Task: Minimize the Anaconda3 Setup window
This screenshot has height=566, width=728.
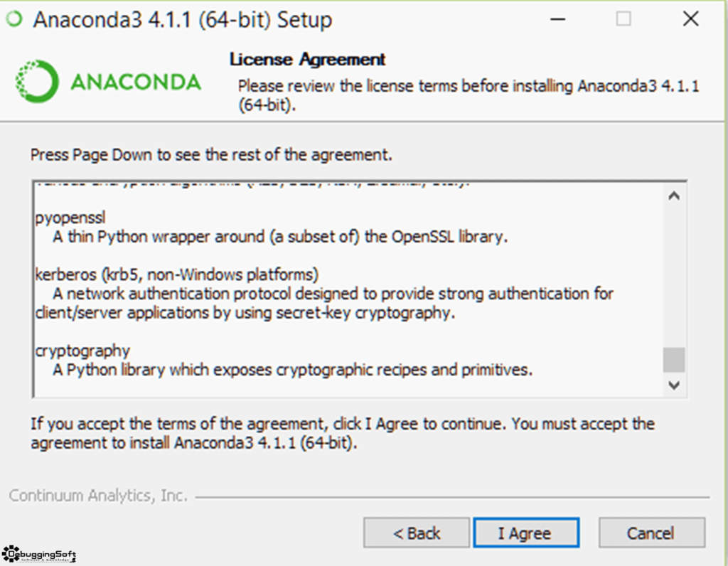Action: [x=557, y=19]
